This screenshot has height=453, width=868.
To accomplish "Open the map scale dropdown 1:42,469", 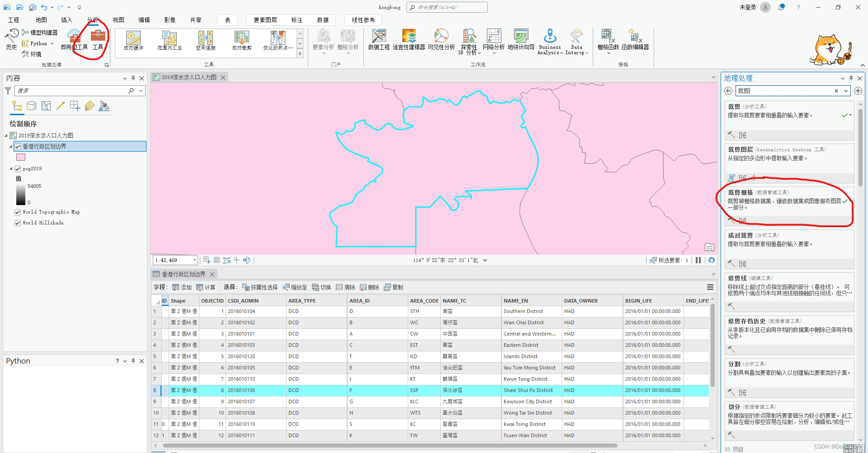I will [x=194, y=260].
